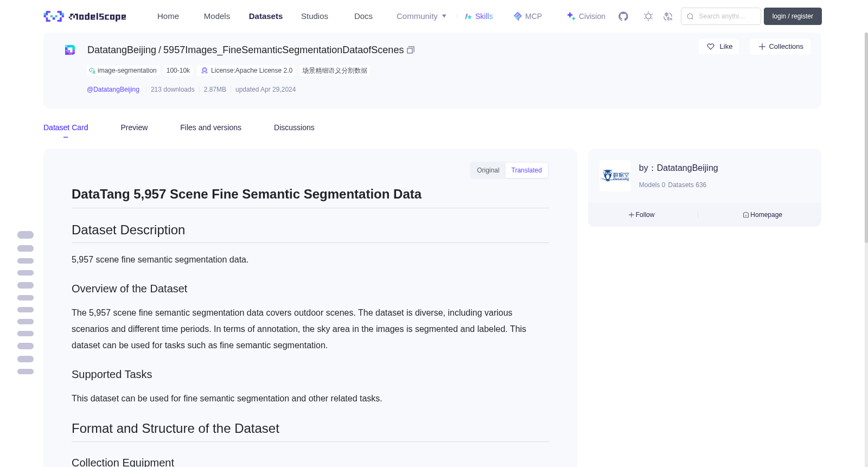Open the @DatatangBeijing owner link
Image resolution: width=868 pixels, height=467 pixels.
[113, 89]
